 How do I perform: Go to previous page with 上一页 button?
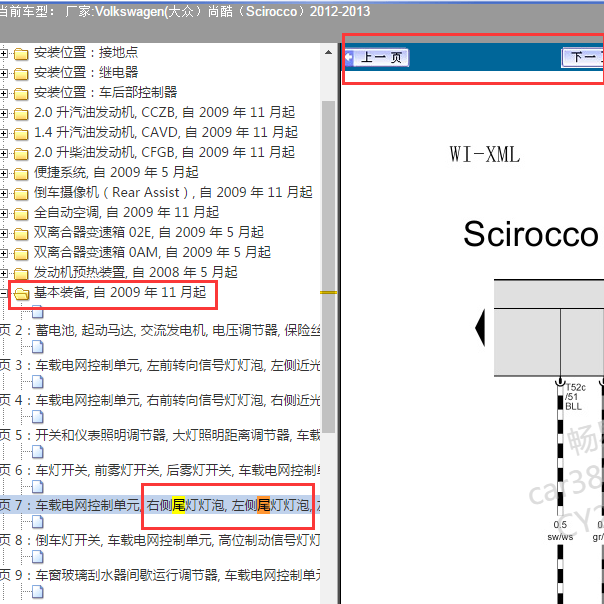376,57
